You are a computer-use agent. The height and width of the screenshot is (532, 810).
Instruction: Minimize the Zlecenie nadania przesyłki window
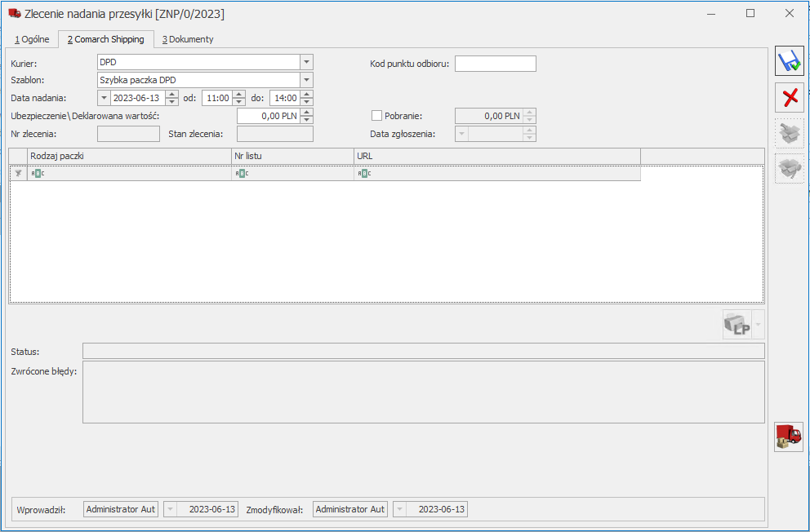pyautogui.click(x=711, y=14)
